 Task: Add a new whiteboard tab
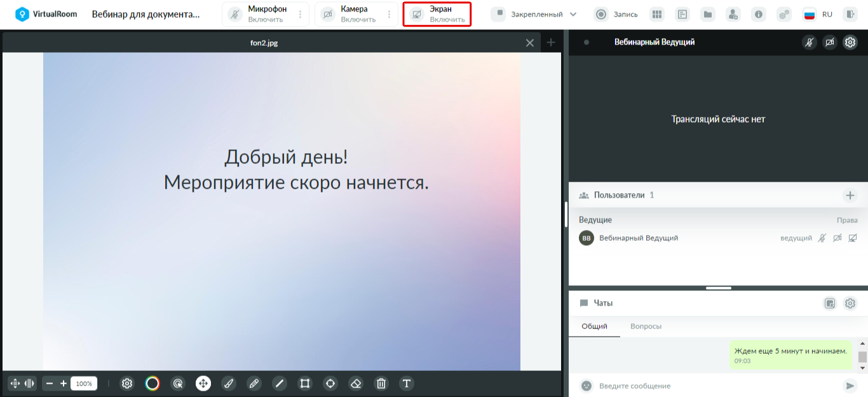coord(551,43)
